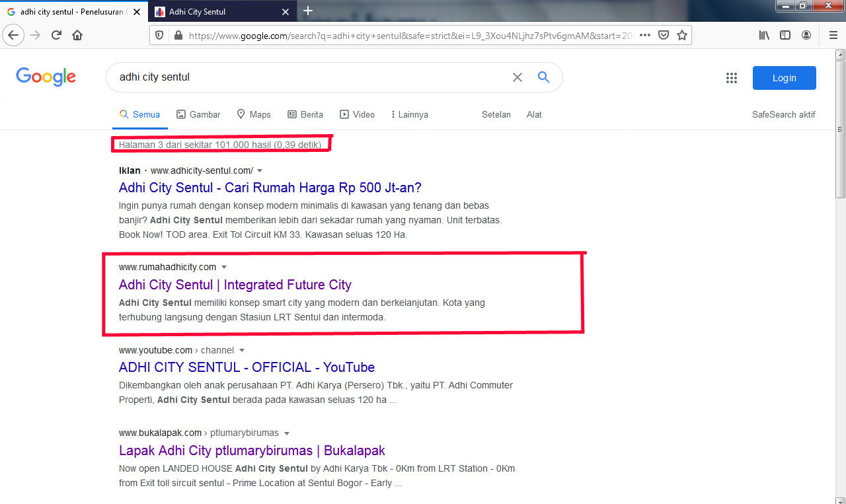
Task: Focus the Google search input field
Action: 311,77
